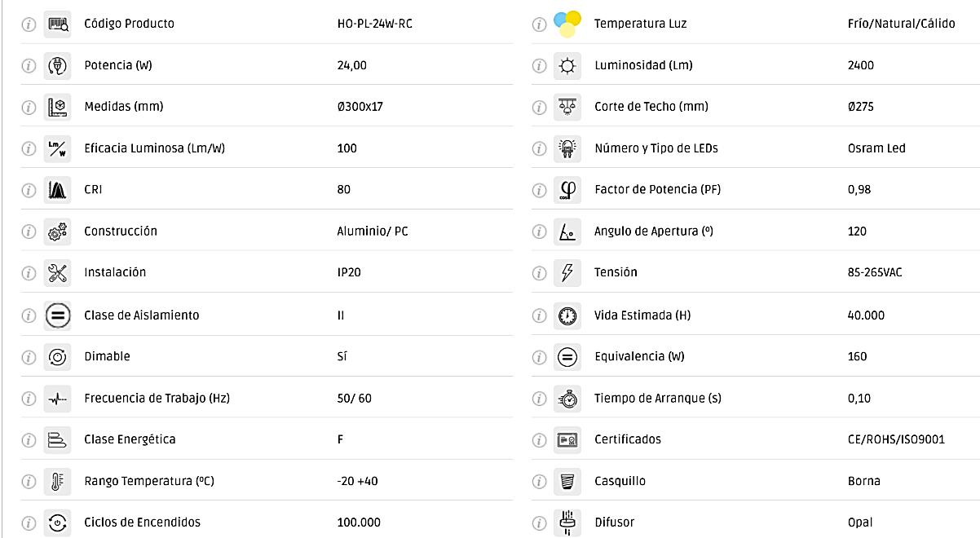Click the HO-PL-24W-RC product code value
The image size is (980, 538).
(x=374, y=24)
